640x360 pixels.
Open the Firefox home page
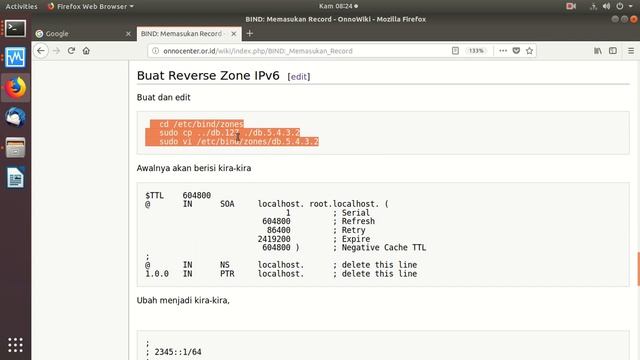[86, 51]
